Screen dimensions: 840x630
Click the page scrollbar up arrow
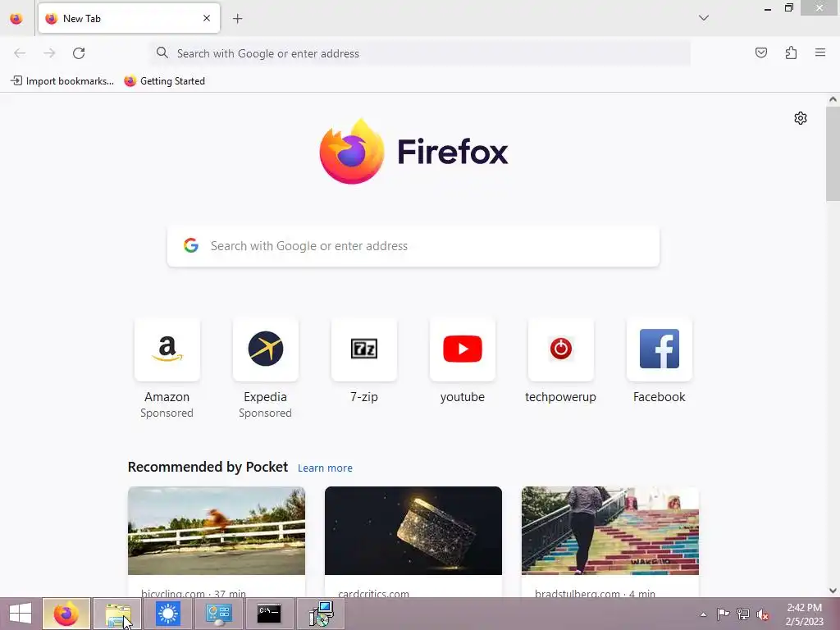click(x=833, y=99)
